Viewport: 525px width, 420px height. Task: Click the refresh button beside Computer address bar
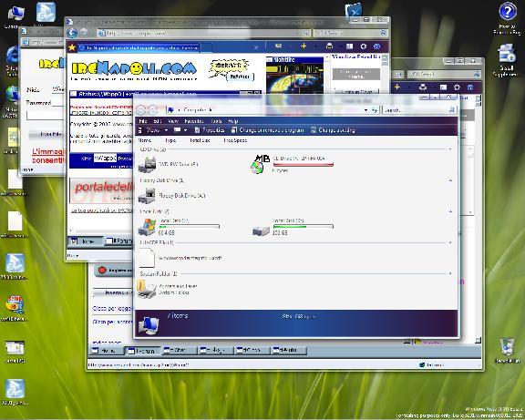coord(375,109)
